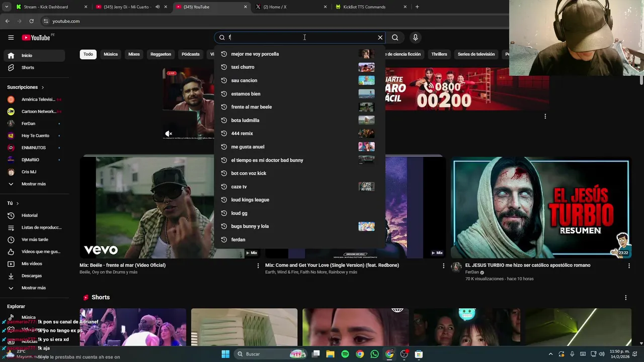Clear the search box with X icon

[380, 37]
